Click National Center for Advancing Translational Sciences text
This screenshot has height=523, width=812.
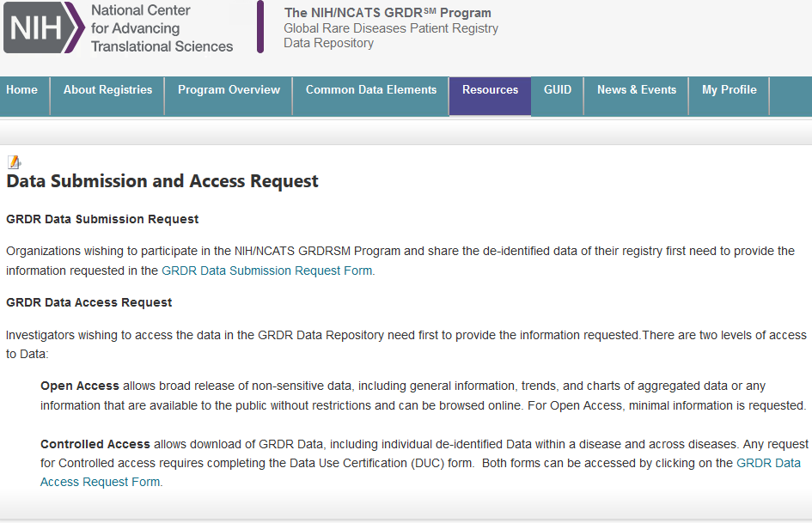point(162,28)
